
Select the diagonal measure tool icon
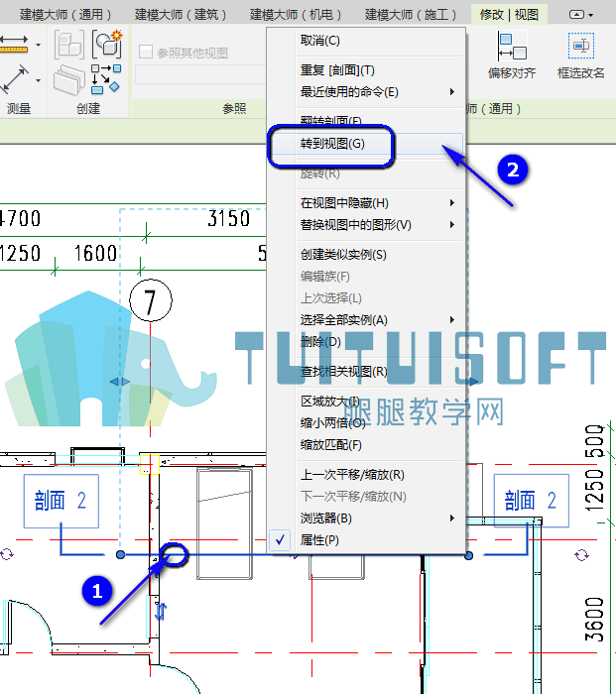[14, 79]
